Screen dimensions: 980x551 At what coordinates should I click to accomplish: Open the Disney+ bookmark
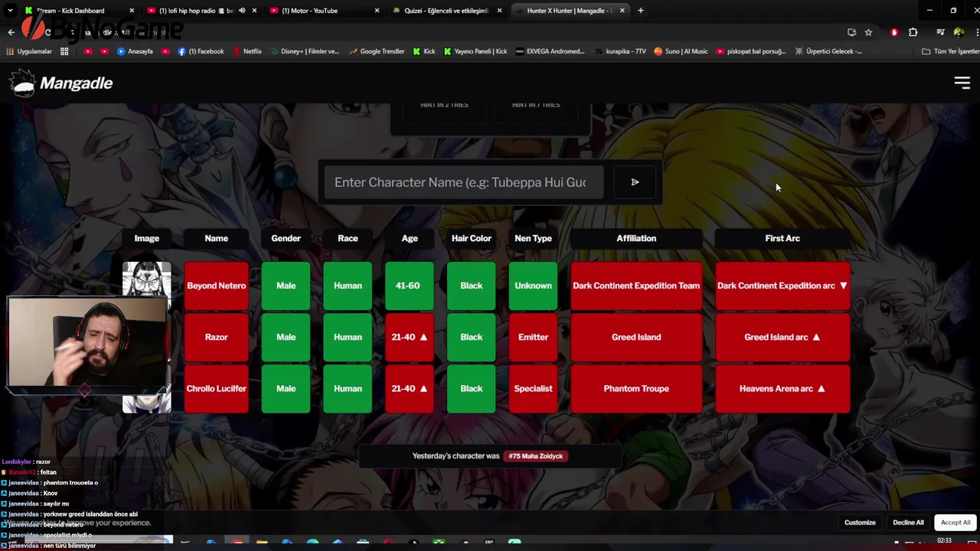304,51
